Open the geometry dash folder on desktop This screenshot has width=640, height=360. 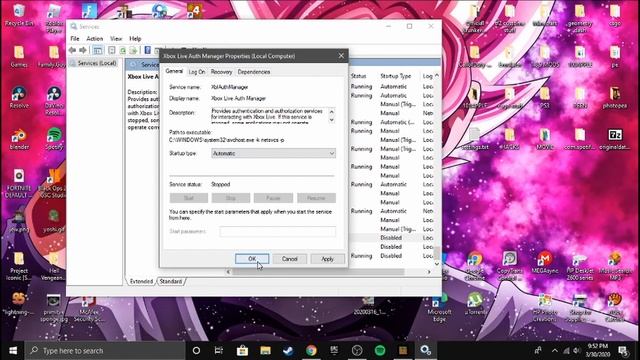(580, 18)
